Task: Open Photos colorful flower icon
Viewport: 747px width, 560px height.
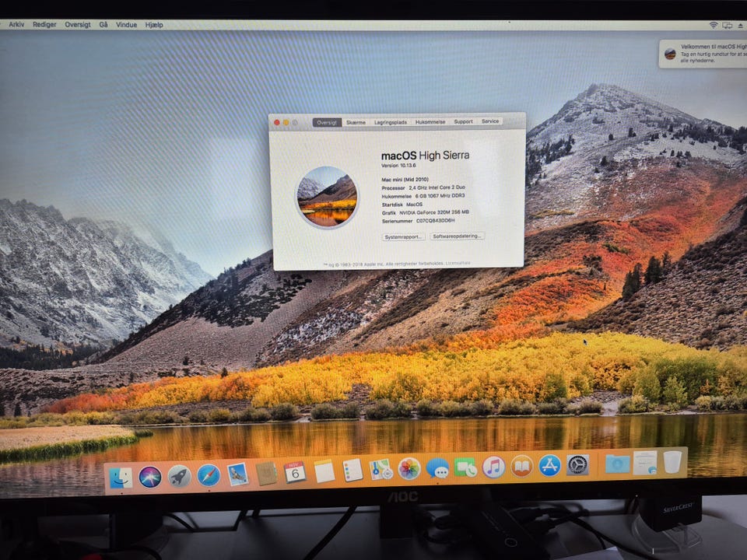Action: tap(409, 469)
